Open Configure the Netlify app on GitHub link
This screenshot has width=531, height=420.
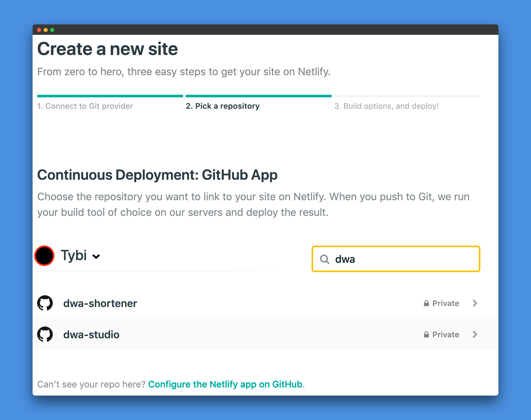225,384
